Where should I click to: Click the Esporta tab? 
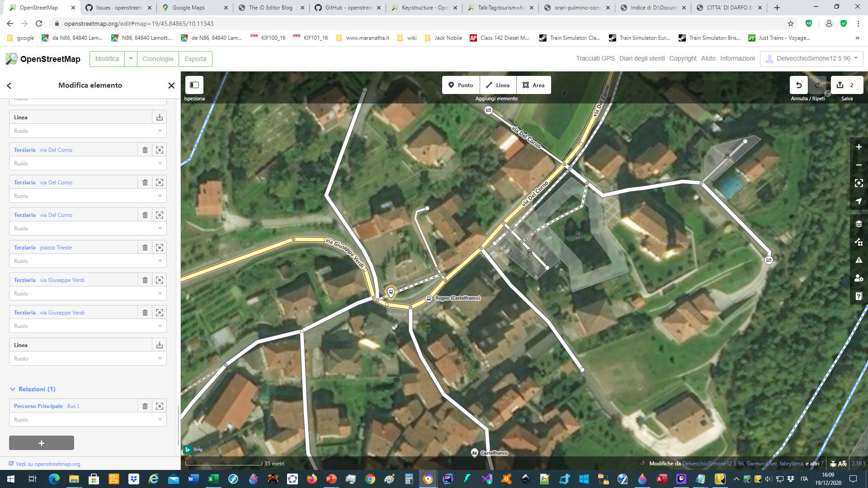[x=195, y=59]
